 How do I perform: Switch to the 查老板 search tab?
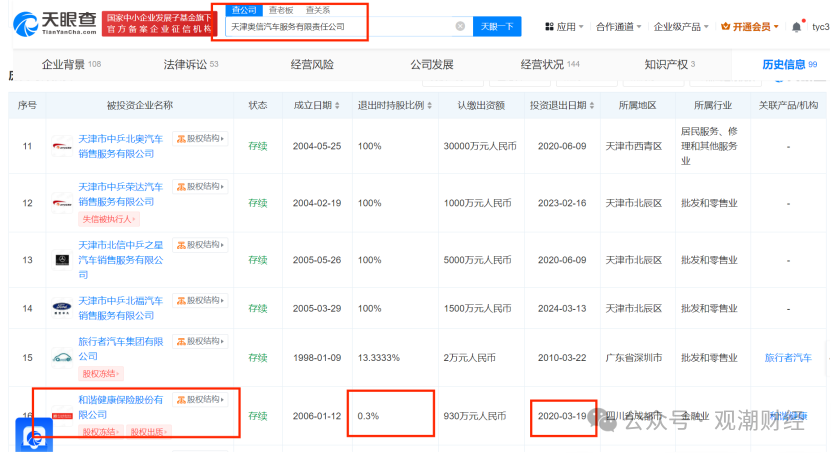point(281,10)
